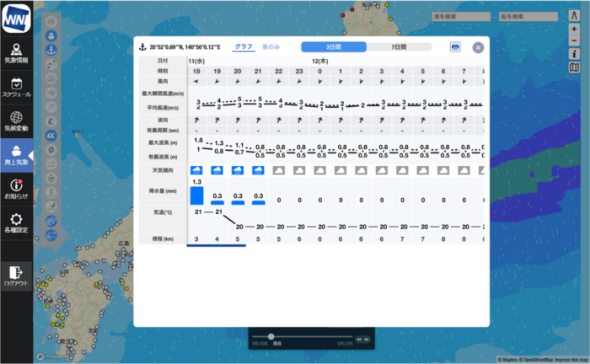Select the 3日間 forecast range
Image resolution: width=590 pixels, height=364 pixels.
(334, 47)
